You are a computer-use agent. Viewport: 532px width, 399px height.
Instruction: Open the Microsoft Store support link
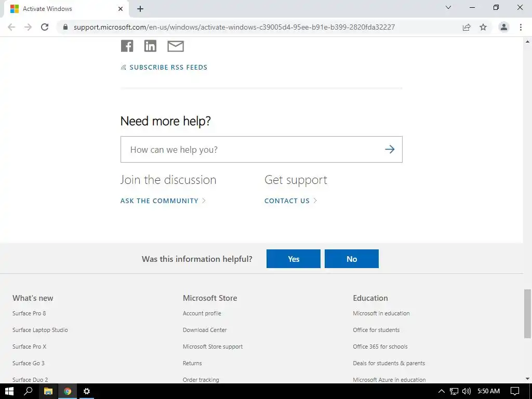tap(212, 347)
